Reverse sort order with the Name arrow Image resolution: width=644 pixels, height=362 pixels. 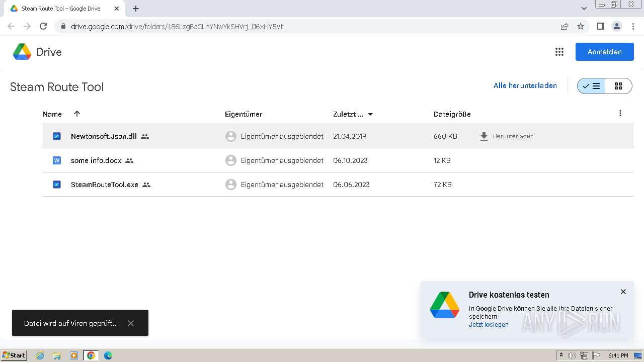pyautogui.click(x=77, y=114)
